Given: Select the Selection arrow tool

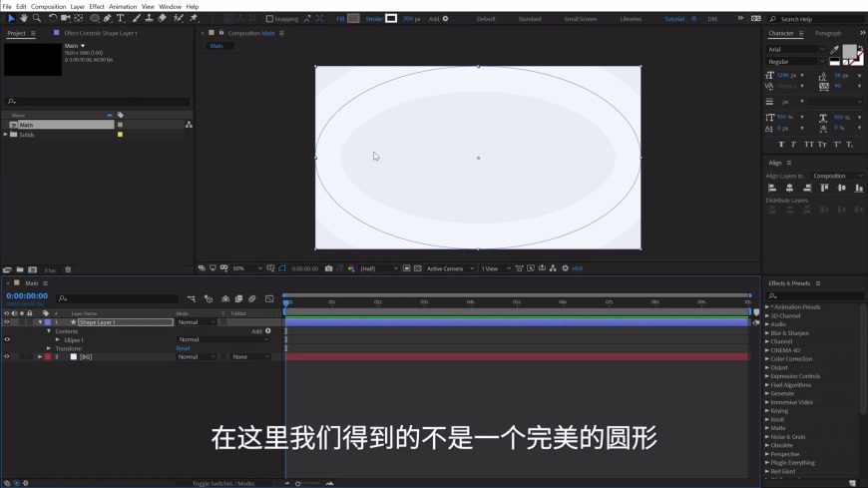Looking at the screenshot, I should 11,18.
